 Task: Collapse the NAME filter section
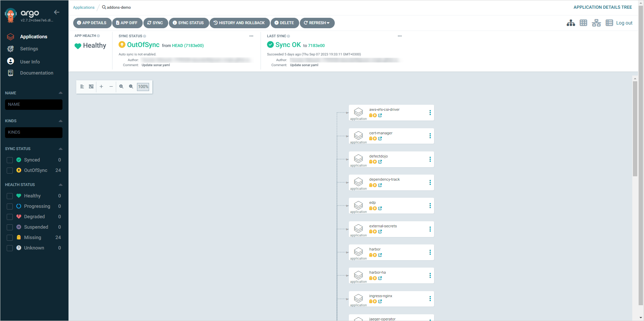click(x=60, y=93)
